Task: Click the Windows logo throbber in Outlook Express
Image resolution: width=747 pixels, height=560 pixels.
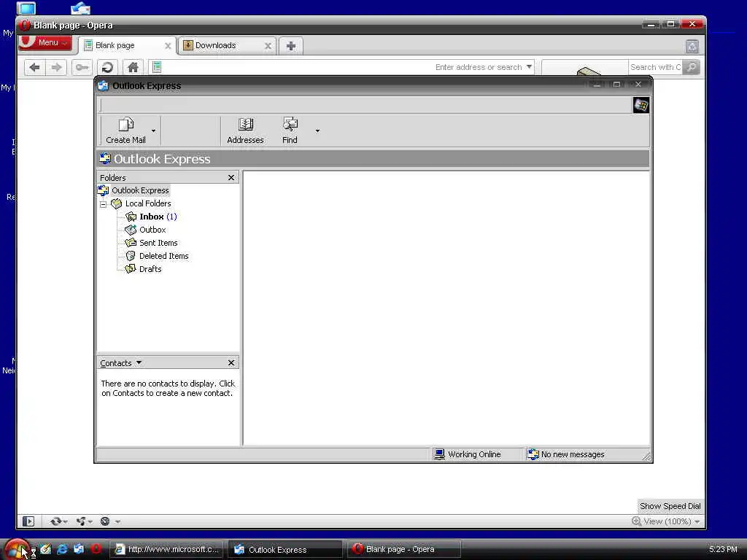Action: pyautogui.click(x=640, y=105)
